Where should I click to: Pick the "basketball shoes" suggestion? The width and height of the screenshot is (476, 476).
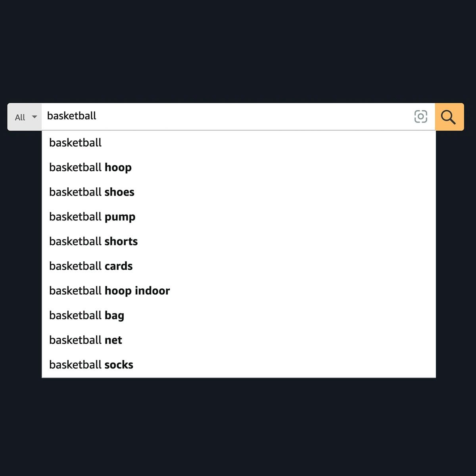pyautogui.click(x=92, y=192)
